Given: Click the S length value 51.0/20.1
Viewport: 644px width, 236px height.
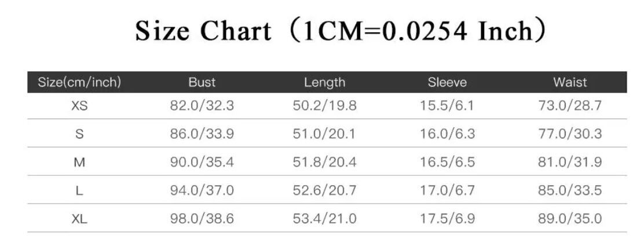Looking at the screenshot, I should (324, 134).
